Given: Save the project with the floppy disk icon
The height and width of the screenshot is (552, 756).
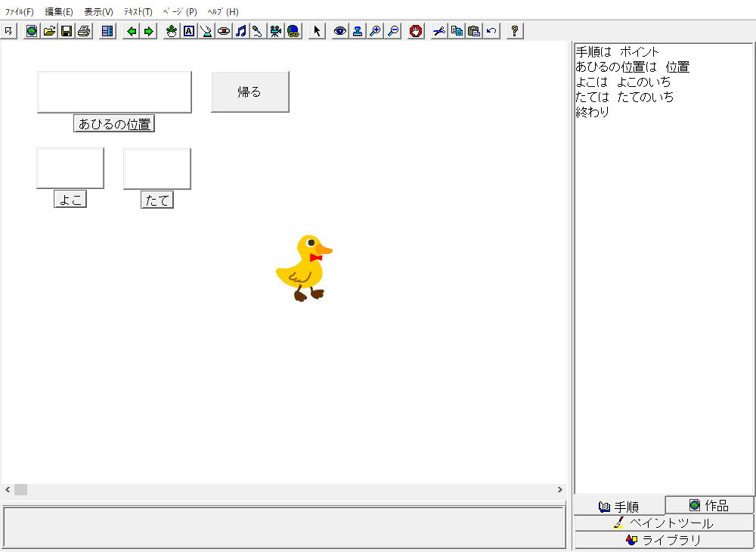Looking at the screenshot, I should pos(67,31).
